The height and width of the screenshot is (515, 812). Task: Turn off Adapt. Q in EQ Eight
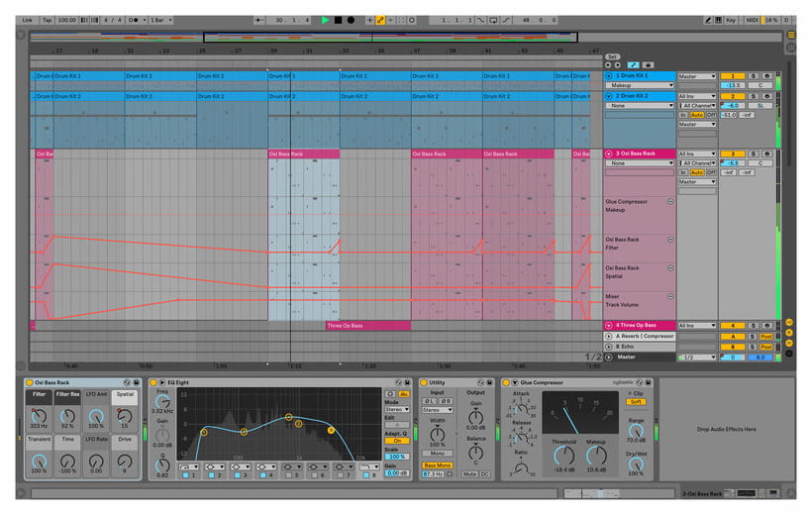[397, 441]
